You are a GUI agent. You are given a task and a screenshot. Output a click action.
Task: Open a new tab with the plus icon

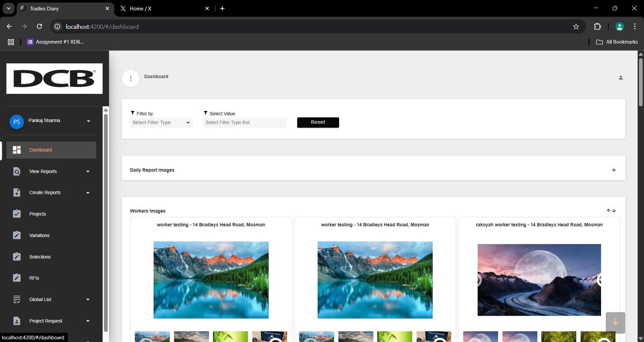pyautogui.click(x=222, y=9)
